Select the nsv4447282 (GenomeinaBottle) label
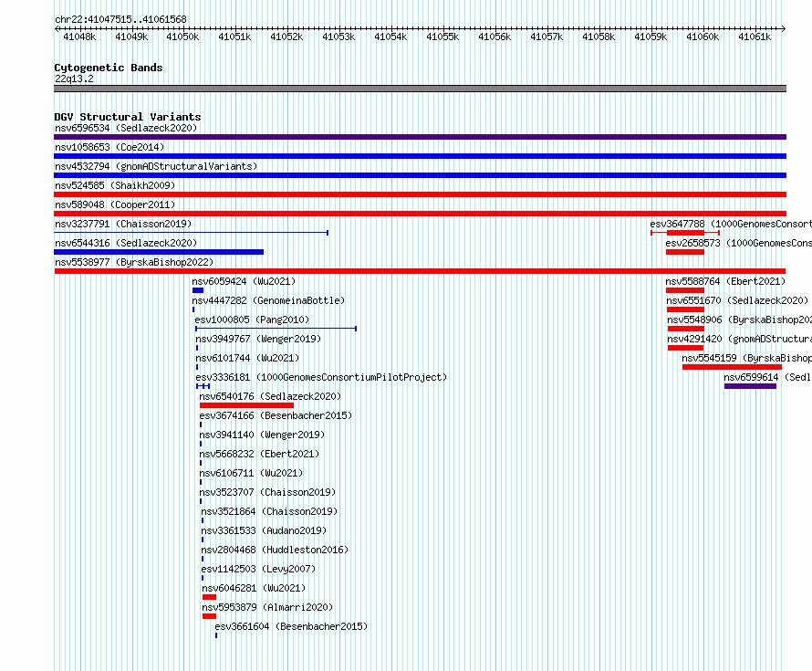 (268, 300)
